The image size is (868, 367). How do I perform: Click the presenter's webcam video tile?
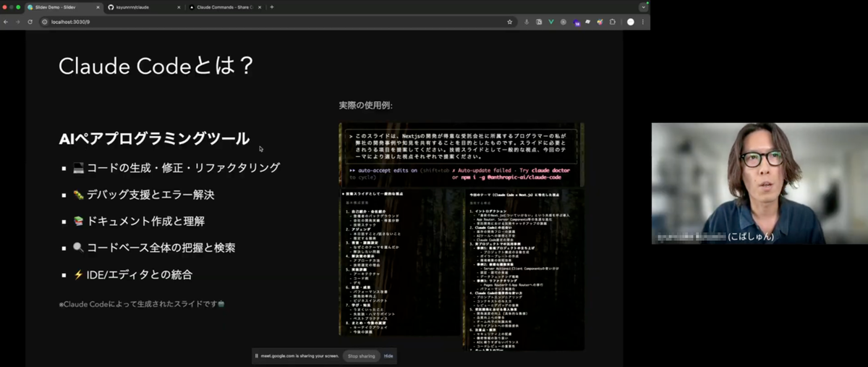[759, 183]
